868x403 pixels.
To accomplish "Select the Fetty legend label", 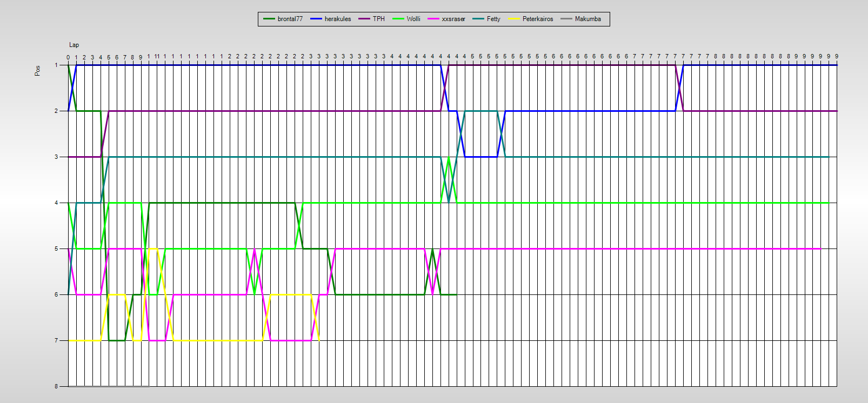I will click(493, 19).
